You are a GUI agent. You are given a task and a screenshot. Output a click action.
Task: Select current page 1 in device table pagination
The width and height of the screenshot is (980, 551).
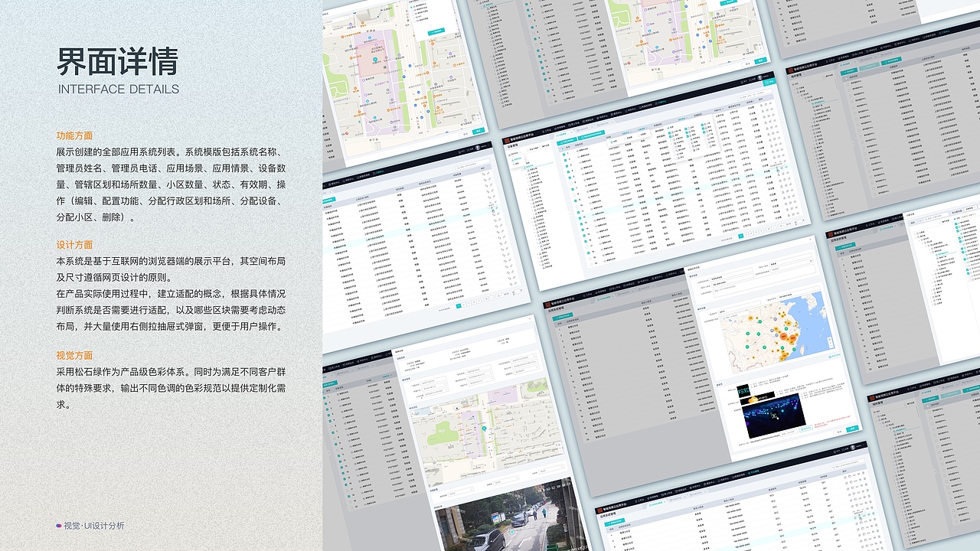coord(741,237)
